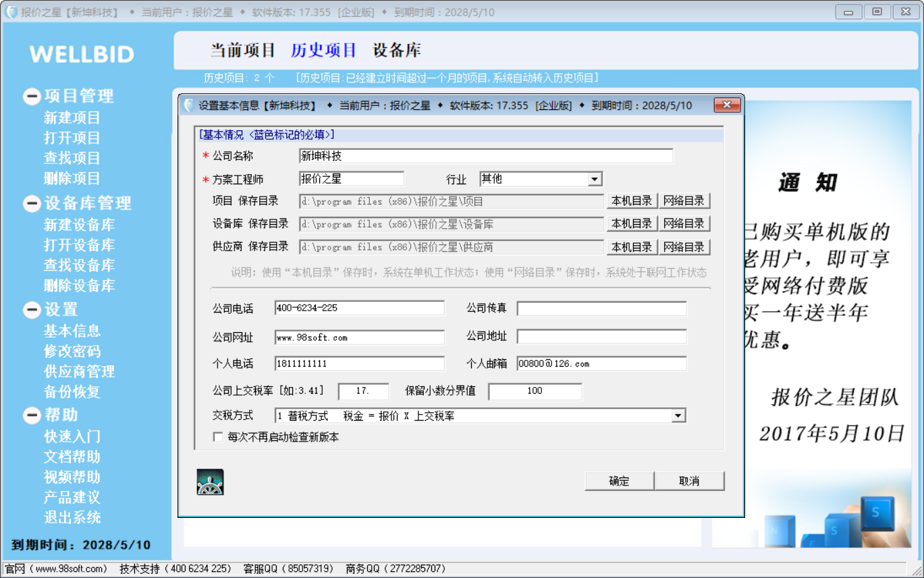Click the empty 公司地址 input field
The image size is (924, 578).
(602, 336)
